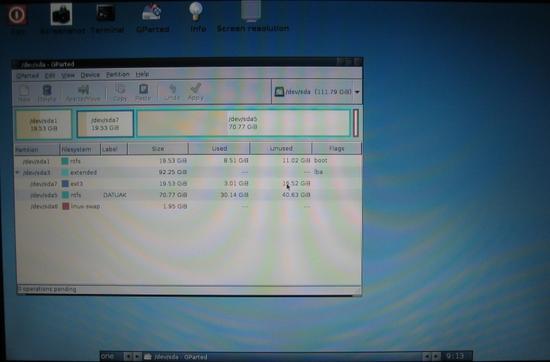The image size is (550, 362).
Task: Open the Screen resolution desktop icon
Action: pos(251,11)
